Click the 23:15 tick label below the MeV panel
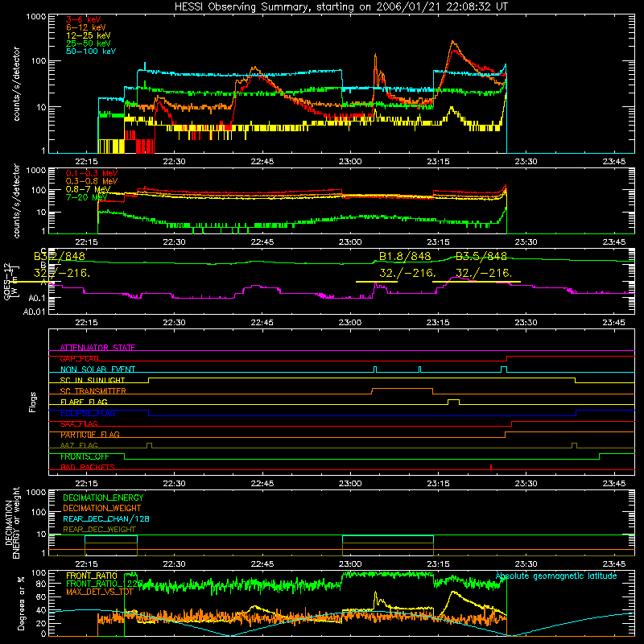This screenshot has height=644, width=644. (438, 242)
